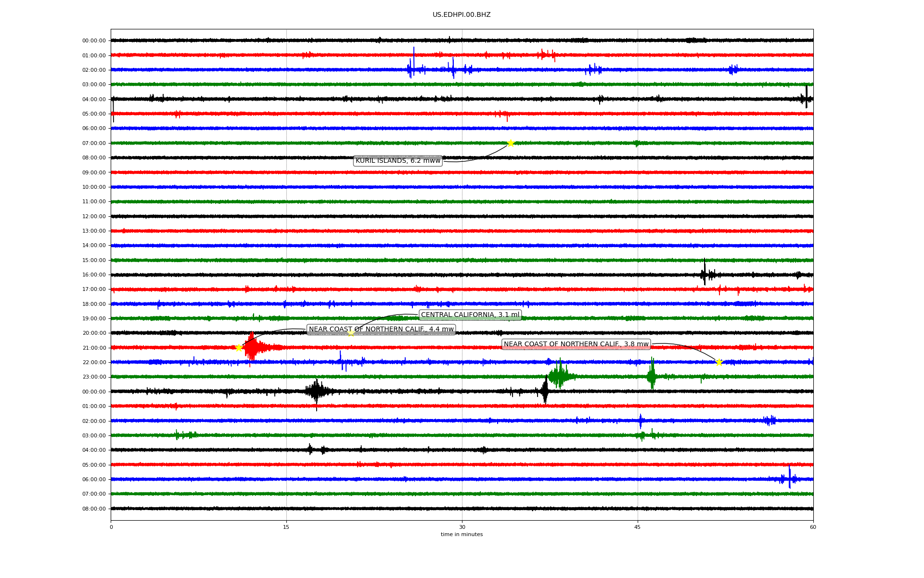Click the CENTRAL CALIFORNIA 3.1 ml label
The image size is (924, 578).
click(x=470, y=315)
